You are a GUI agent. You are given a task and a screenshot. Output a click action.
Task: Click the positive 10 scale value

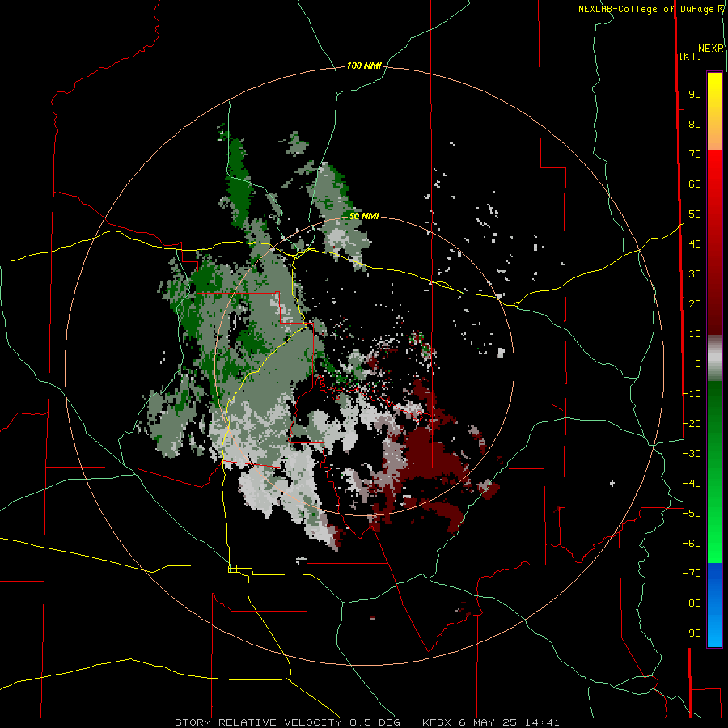point(695,334)
